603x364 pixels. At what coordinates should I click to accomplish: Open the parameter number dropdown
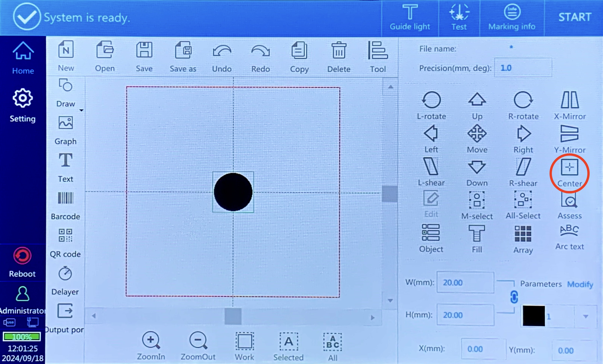(586, 316)
